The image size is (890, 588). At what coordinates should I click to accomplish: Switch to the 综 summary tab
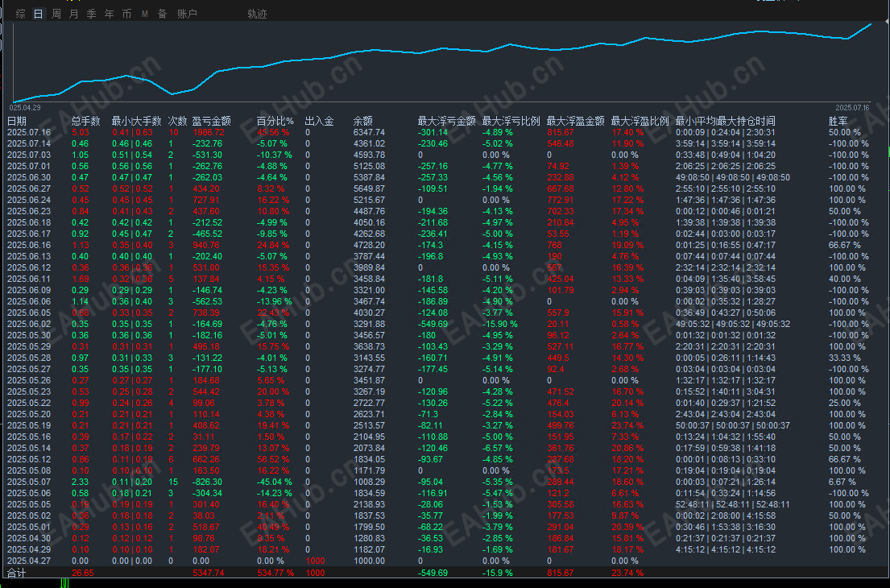(x=21, y=14)
